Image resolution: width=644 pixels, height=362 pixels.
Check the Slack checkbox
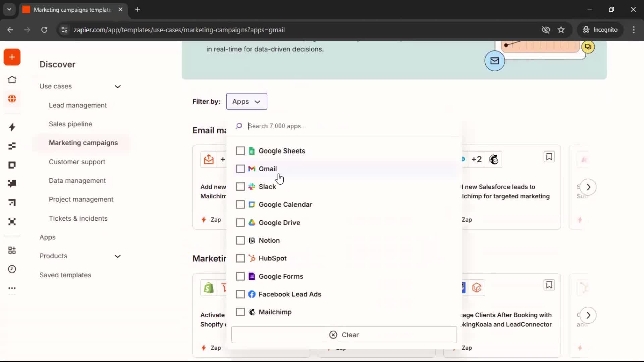(240, 187)
